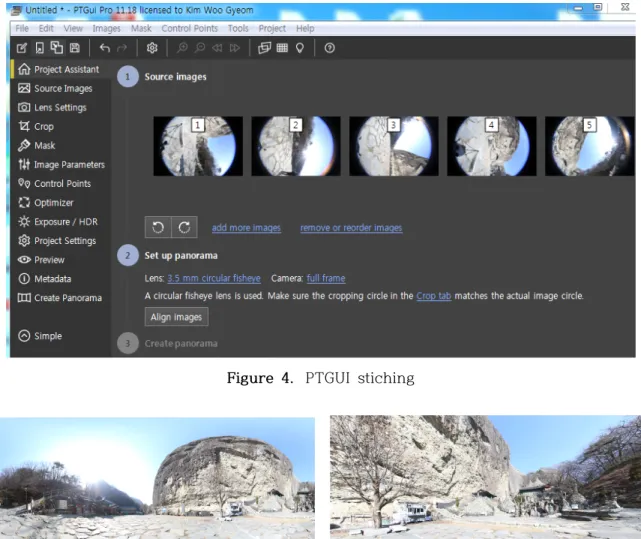This screenshot has width=641, height=539.
Task: Click the Align images button
Action: pos(176,317)
